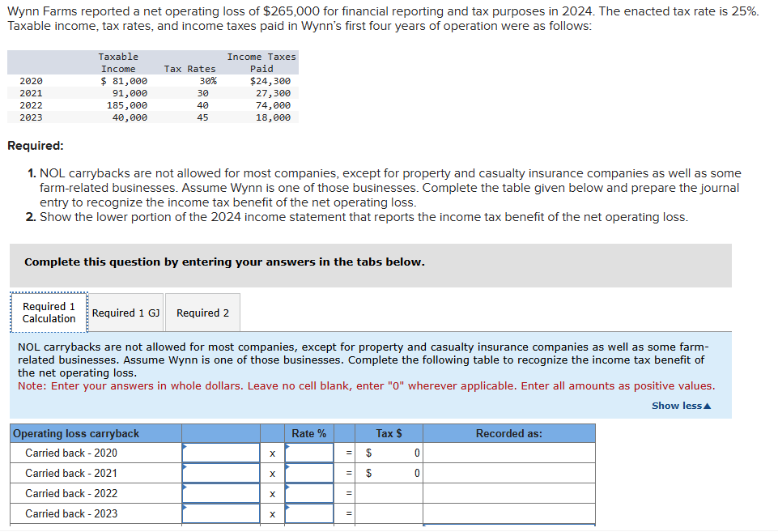Open the Required 1 Calculation tab
The width and height of the screenshot is (778, 532).
point(49,313)
